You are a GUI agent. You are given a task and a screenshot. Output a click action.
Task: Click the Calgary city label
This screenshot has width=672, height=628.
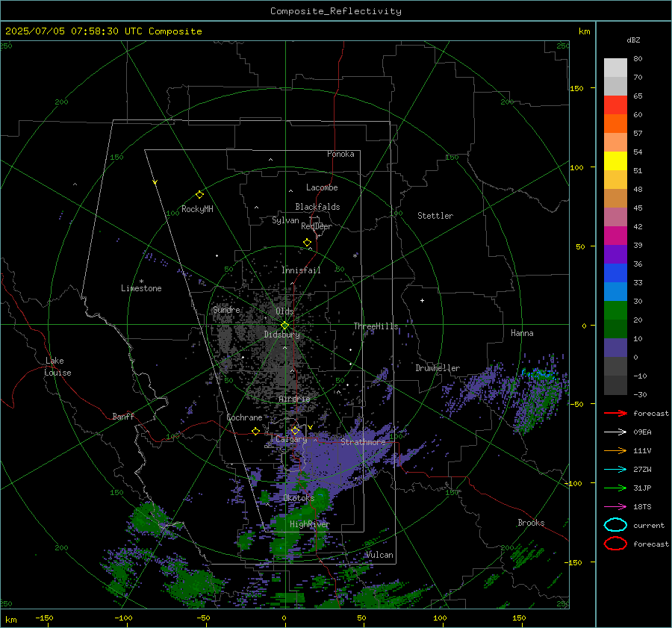tap(291, 439)
